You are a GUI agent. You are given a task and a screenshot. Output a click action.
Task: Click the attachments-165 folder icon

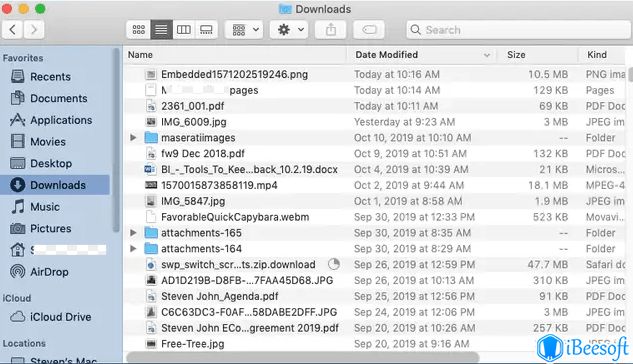point(151,233)
